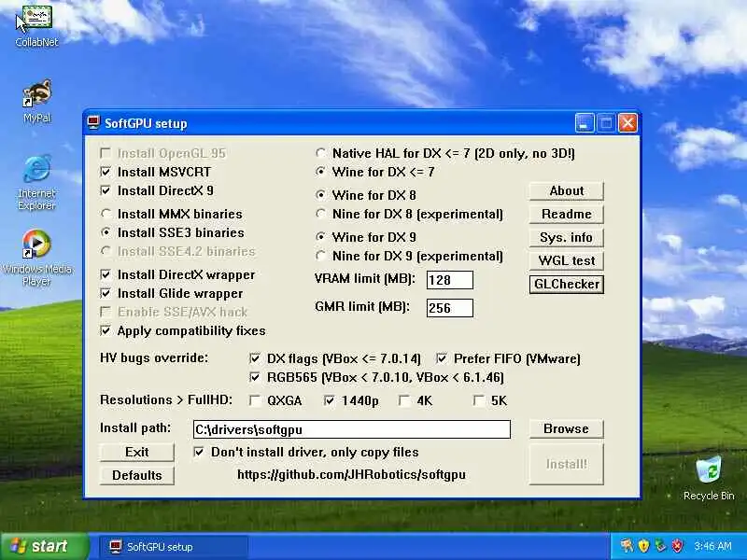
Task: Select the Recycle Bin icon
Action: point(709,478)
